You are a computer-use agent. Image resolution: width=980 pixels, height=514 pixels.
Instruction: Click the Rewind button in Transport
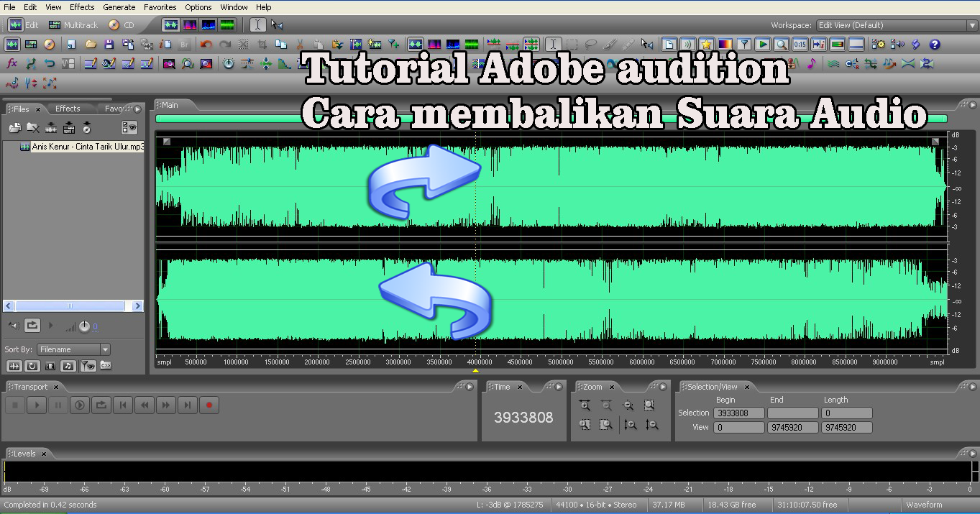[x=145, y=405]
